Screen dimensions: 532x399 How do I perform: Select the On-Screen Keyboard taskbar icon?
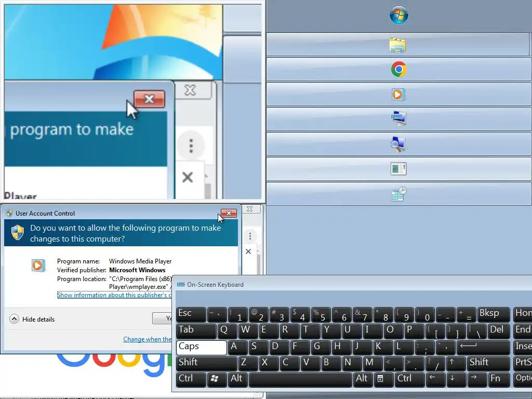coord(398,119)
